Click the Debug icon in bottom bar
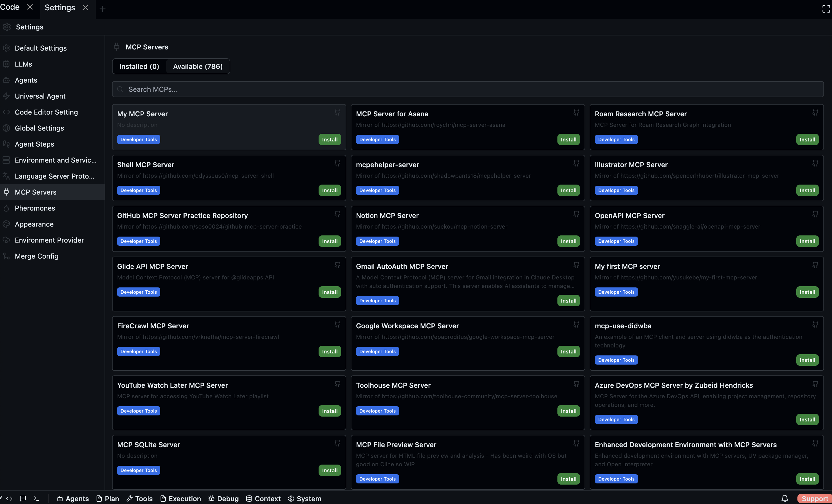 tap(211, 498)
